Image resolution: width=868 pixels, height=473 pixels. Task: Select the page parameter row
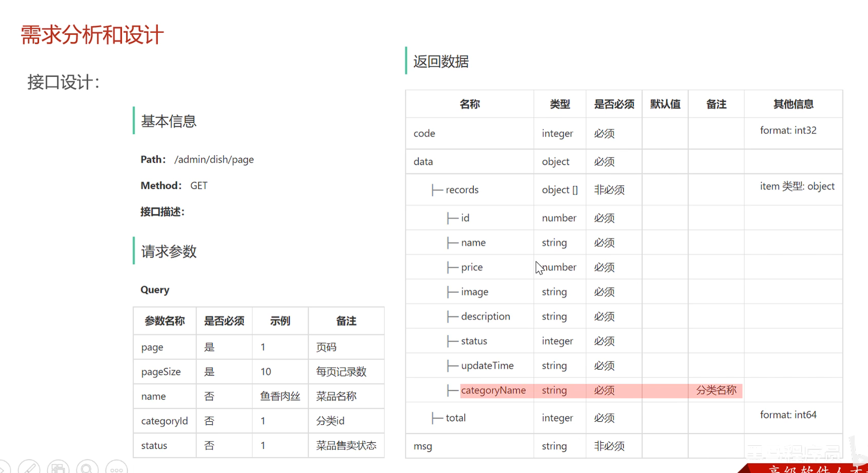pos(152,347)
